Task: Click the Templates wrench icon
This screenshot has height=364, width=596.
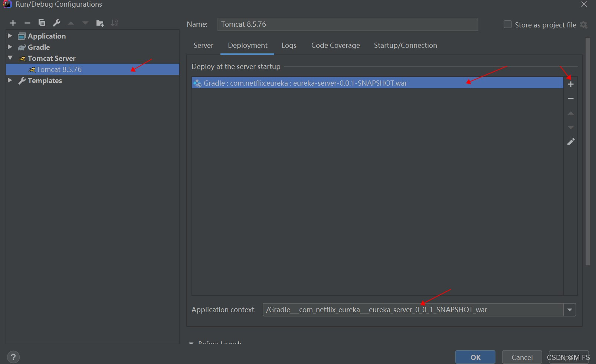Action: [22, 80]
